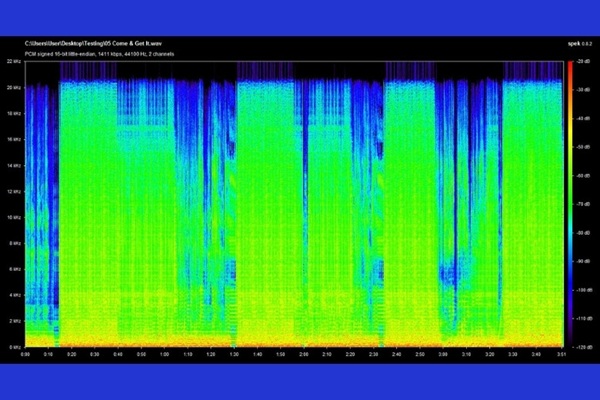Click the vertical dB color gradient bar
Image resolution: width=600 pixels, height=400 pixels.
[x=571, y=204]
